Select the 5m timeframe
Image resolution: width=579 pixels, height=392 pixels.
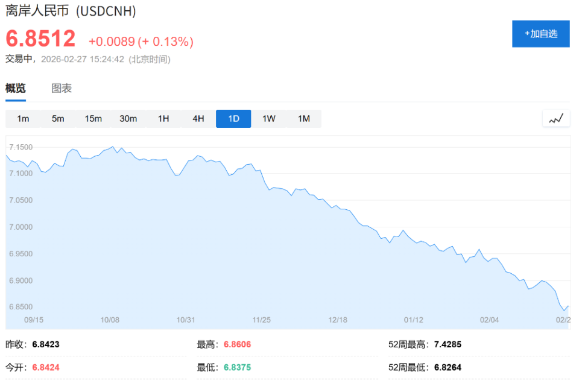(x=58, y=118)
